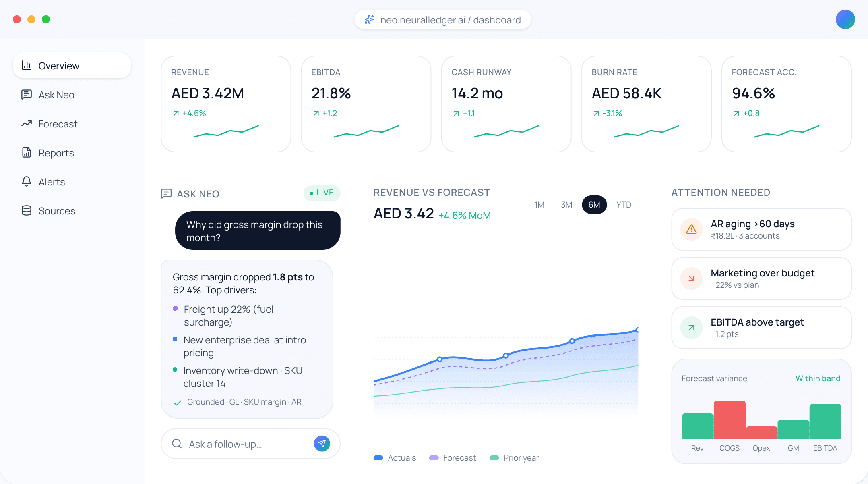Image resolution: width=868 pixels, height=484 pixels.
Task: Open the EBITDA above target alert
Action: (x=761, y=328)
